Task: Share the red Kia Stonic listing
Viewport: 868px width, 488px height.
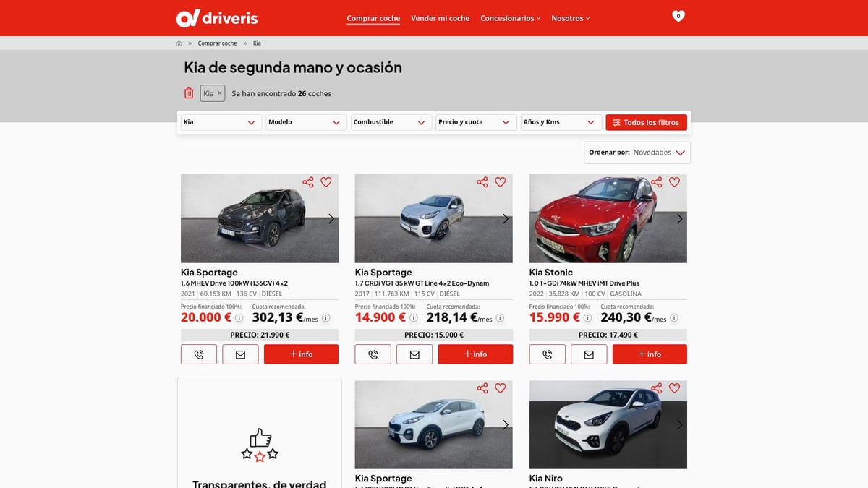Action: click(x=656, y=182)
